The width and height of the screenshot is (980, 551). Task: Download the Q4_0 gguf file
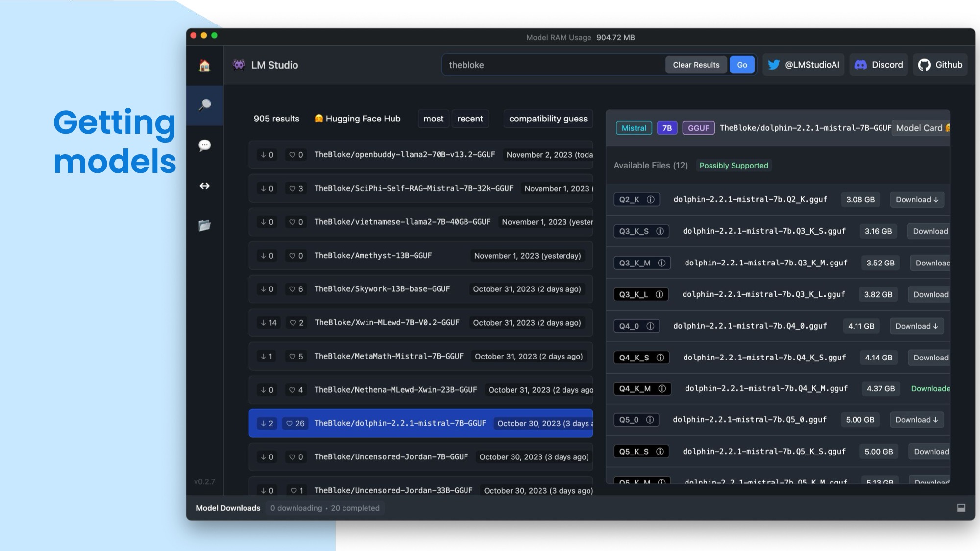(x=916, y=326)
